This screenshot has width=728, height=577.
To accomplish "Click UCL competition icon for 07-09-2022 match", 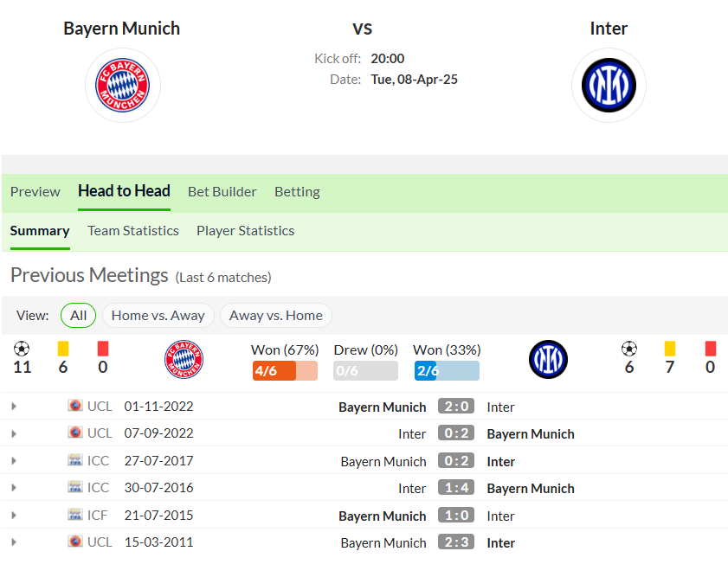I will [74, 433].
